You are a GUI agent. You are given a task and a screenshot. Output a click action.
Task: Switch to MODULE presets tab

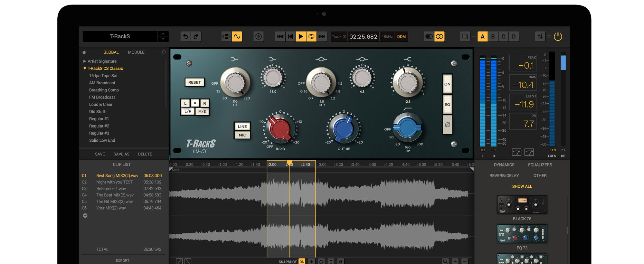pyautogui.click(x=136, y=52)
